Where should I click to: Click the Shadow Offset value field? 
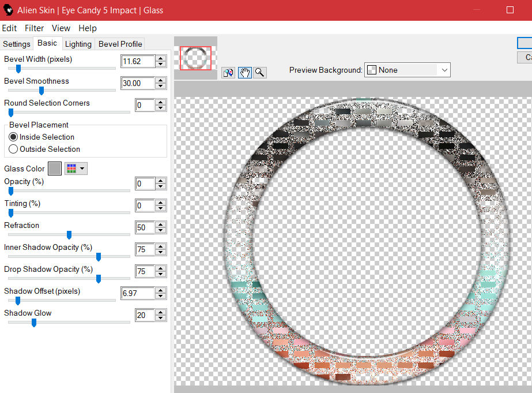[x=138, y=293]
